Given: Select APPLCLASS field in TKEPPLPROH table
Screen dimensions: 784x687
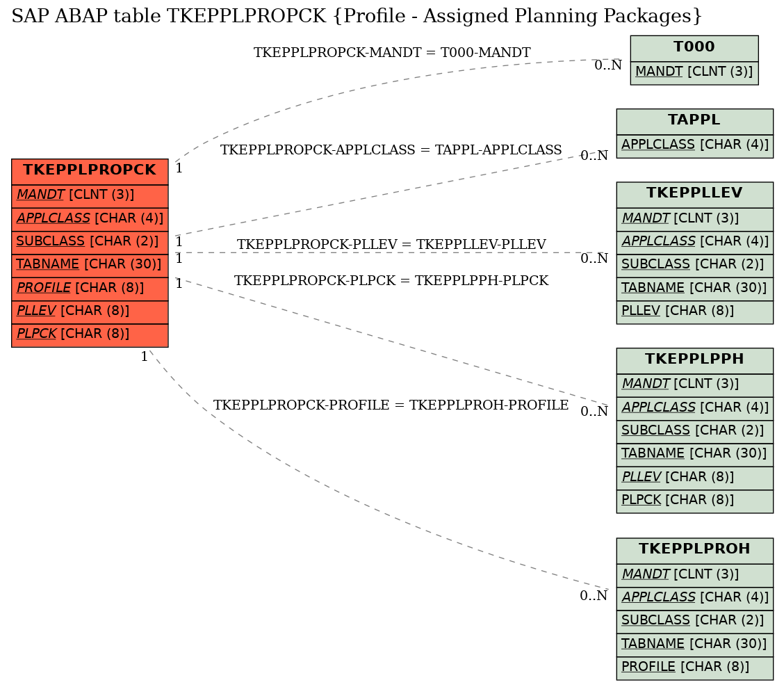Looking at the screenshot, I should (694, 599).
